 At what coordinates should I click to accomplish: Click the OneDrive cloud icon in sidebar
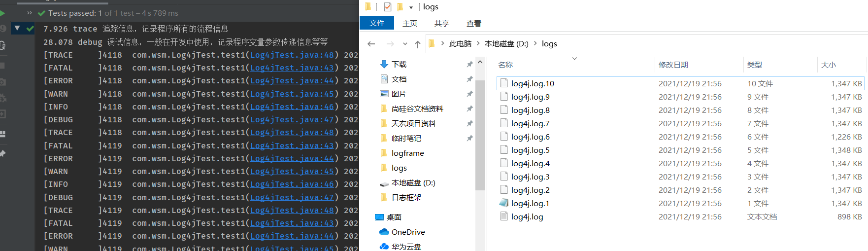(x=384, y=232)
